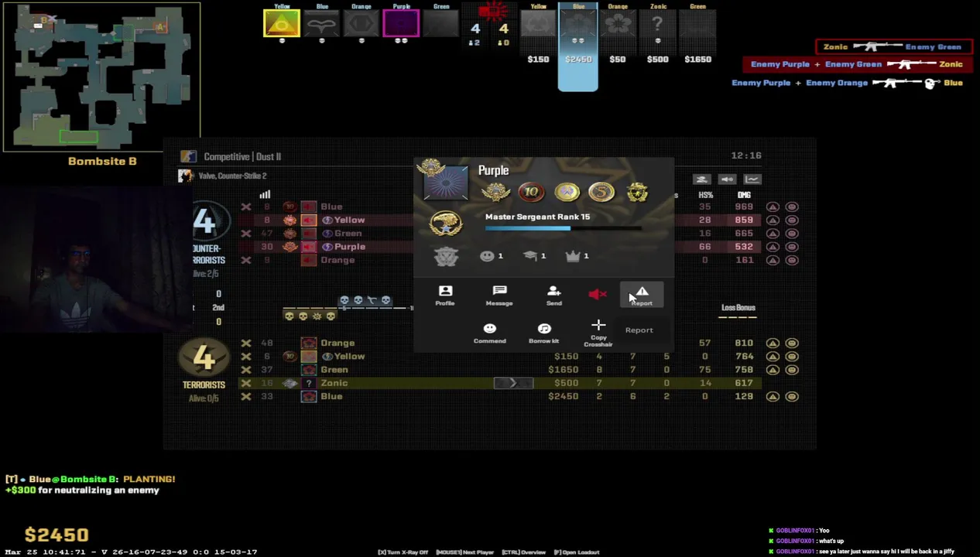Commend Counter-Terrorist Yellow via smiley icon
Screen dimensions: 980x557
pos(792,220)
